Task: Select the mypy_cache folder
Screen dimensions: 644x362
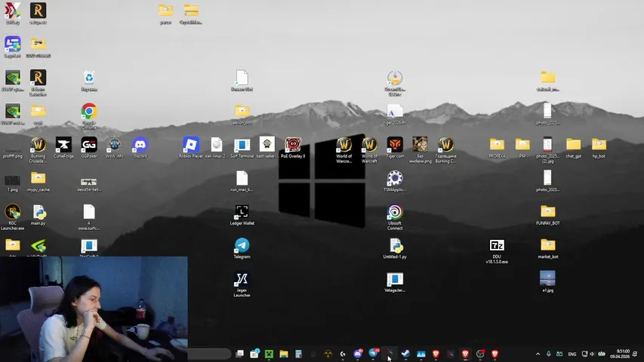Action: point(39,182)
